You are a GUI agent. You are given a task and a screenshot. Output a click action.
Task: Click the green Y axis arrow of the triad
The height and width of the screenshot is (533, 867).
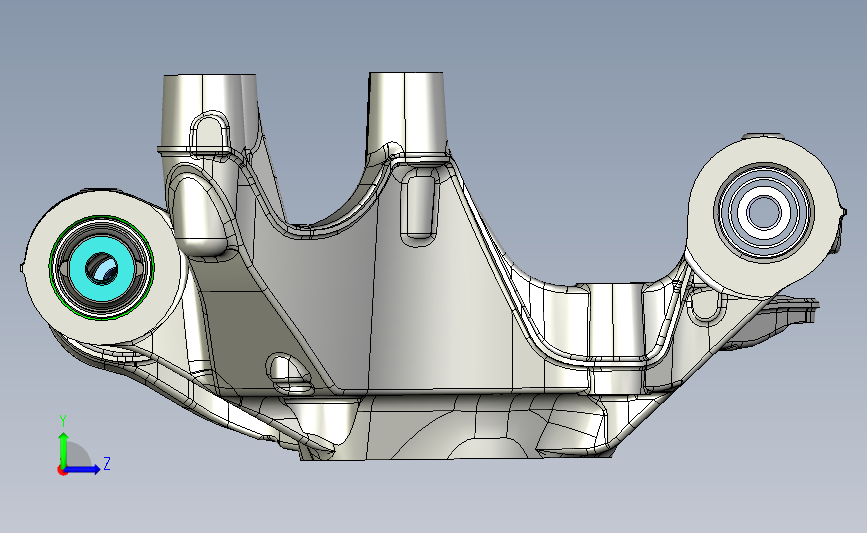64,449
